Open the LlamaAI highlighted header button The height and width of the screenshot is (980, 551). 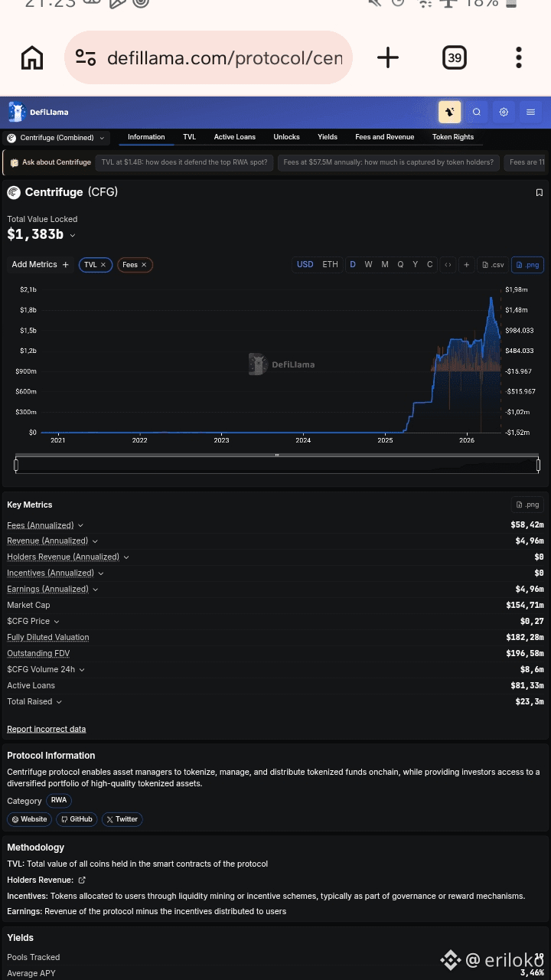(x=449, y=112)
